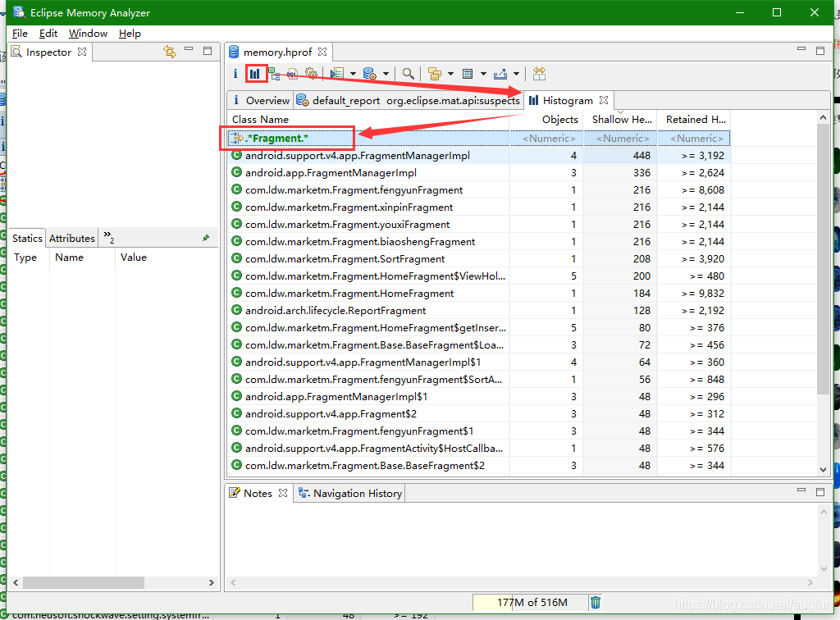Show hidden Inspector tabs overflow list
The height and width of the screenshot is (620, 840).
tap(109, 237)
